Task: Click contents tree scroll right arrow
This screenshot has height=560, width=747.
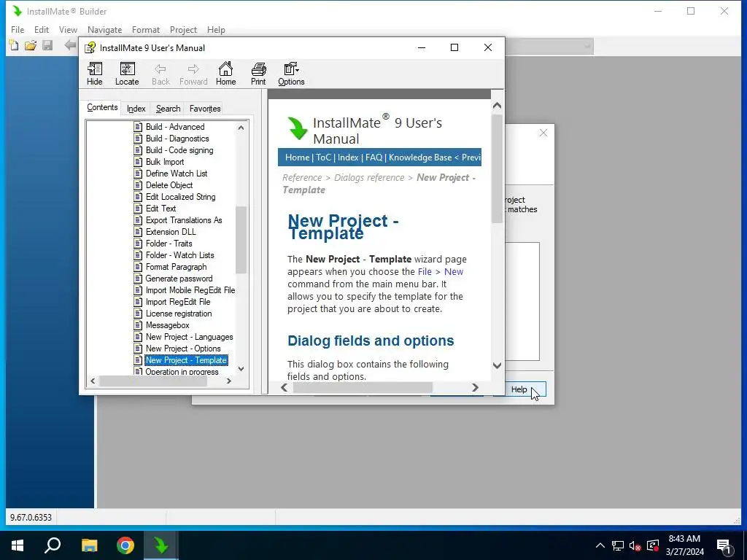Action: [x=229, y=381]
